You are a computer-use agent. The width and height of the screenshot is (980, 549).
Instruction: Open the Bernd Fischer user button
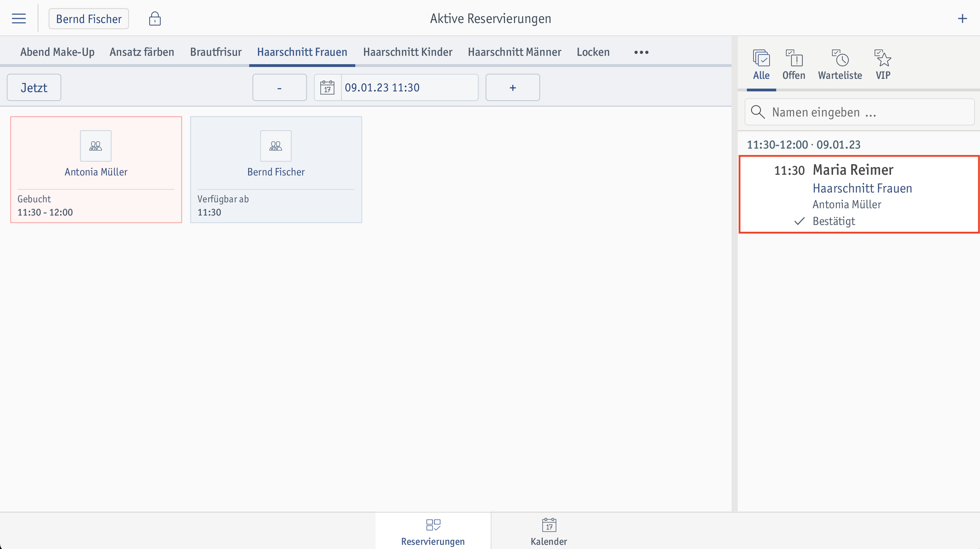coord(89,18)
